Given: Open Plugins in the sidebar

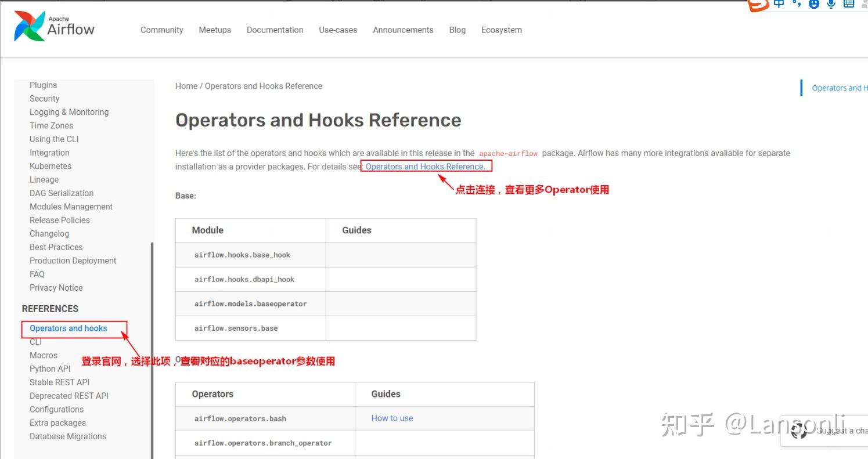Looking at the screenshot, I should pyautogui.click(x=44, y=85).
